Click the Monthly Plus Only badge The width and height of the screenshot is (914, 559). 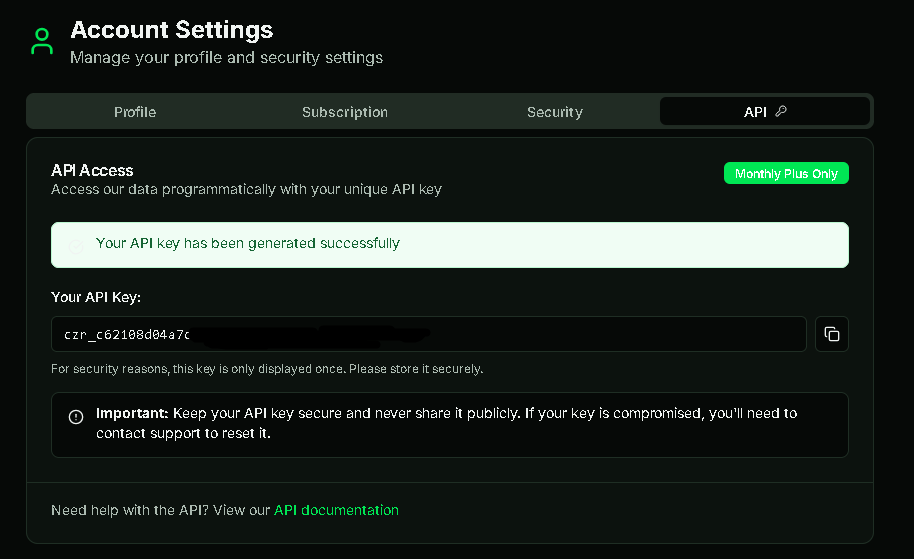(786, 173)
